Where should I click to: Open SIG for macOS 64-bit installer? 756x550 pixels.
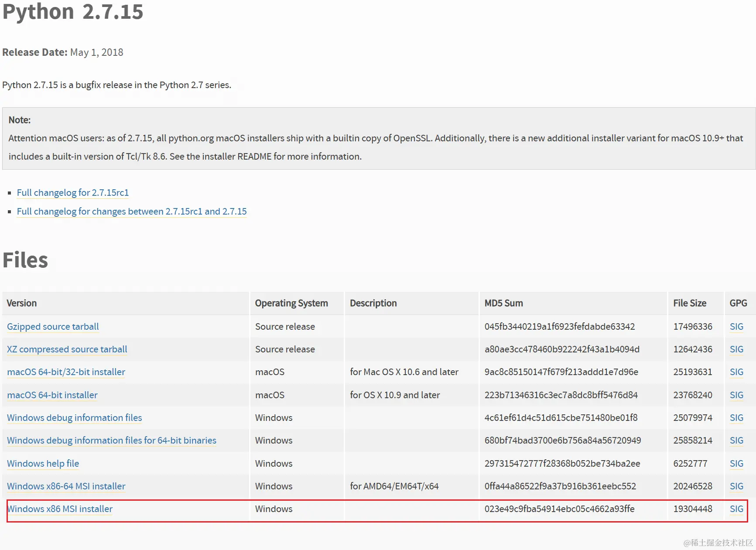click(x=736, y=395)
